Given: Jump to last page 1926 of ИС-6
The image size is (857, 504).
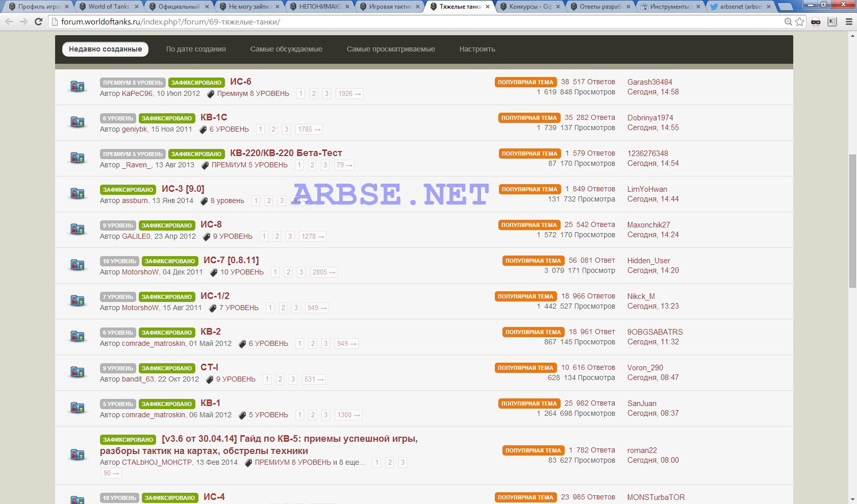Looking at the screenshot, I should (x=349, y=94).
